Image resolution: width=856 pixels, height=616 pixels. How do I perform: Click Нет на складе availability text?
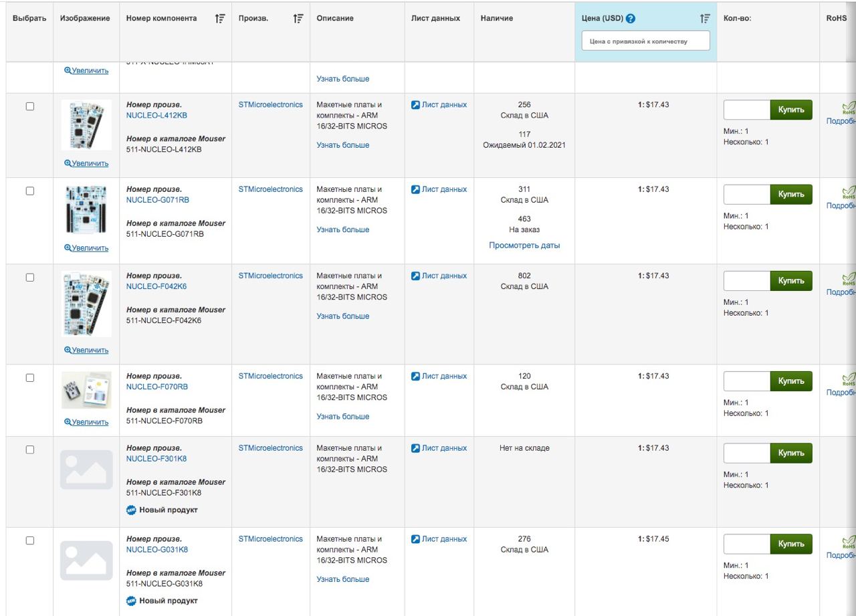point(524,449)
